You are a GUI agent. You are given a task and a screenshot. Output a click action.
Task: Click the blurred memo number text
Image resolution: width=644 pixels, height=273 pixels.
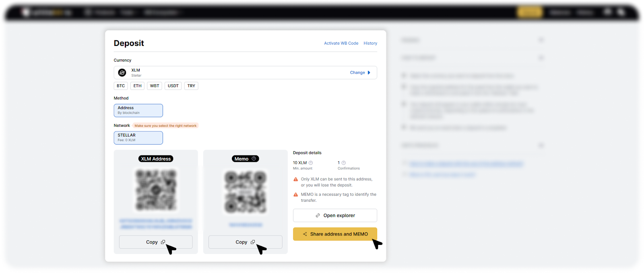click(x=246, y=225)
